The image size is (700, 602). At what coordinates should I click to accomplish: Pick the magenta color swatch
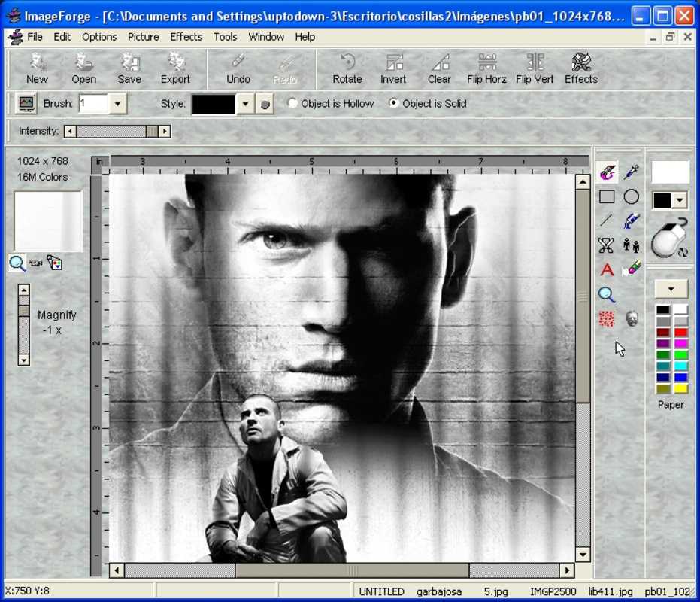[680, 343]
